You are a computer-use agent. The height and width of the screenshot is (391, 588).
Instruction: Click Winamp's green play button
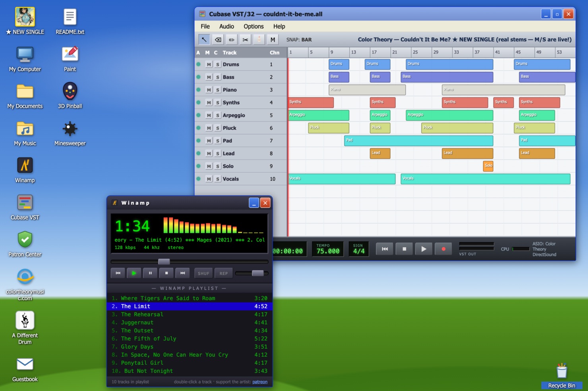click(134, 273)
